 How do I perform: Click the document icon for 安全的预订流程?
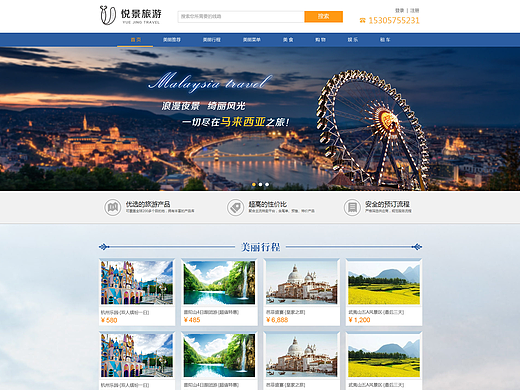click(352, 207)
